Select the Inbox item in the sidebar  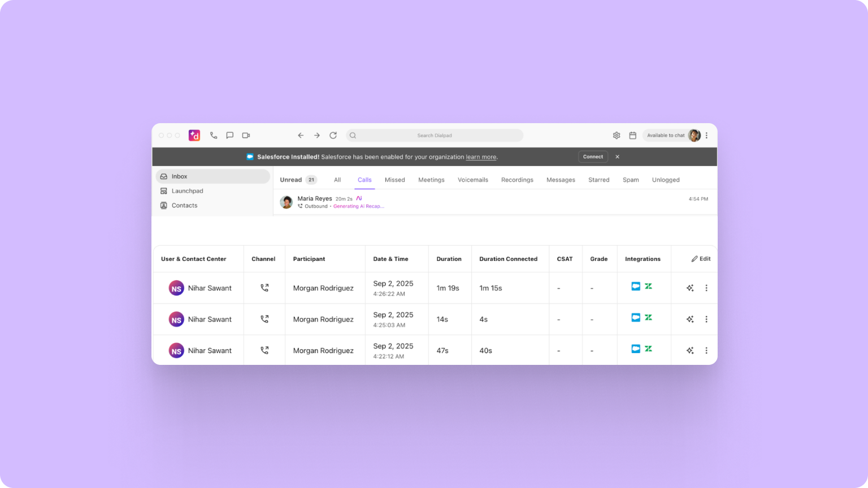[x=179, y=176]
